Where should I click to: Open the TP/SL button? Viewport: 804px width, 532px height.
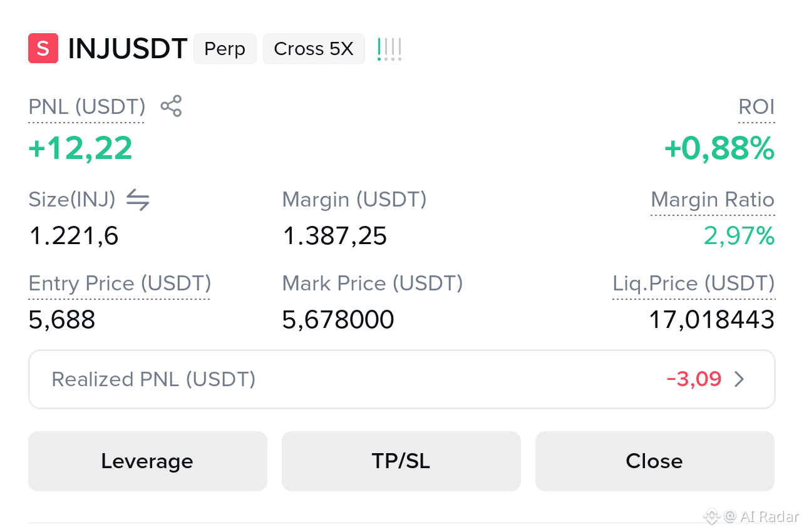tap(401, 461)
